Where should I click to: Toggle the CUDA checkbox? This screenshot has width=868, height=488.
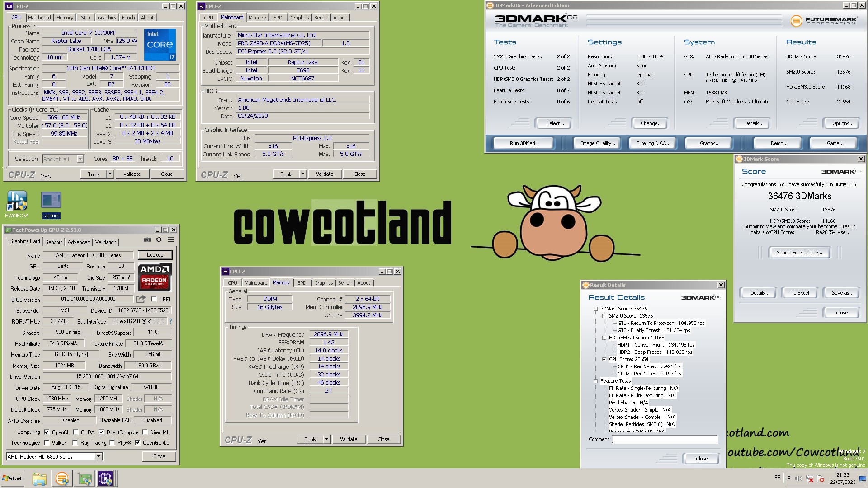75,432
